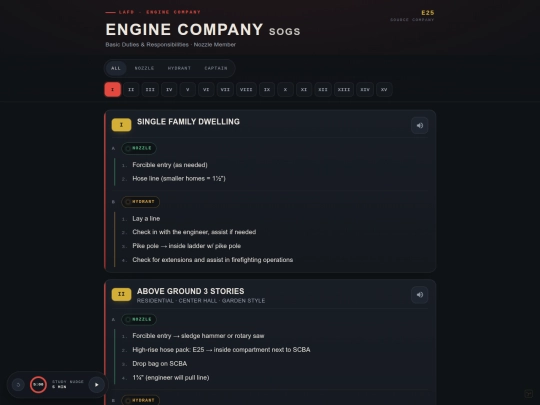The width and height of the screenshot is (540, 405).
Task: Click NOZZLE tag in Above Ground 3 Stories card
Action: pyautogui.click(x=139, y=320)
